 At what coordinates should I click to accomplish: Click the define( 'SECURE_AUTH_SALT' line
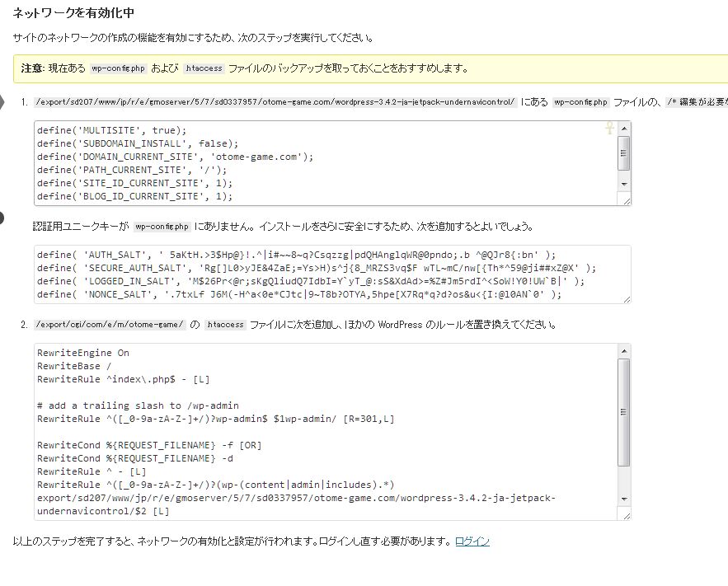pyautogui.click(x=316, y=268)
